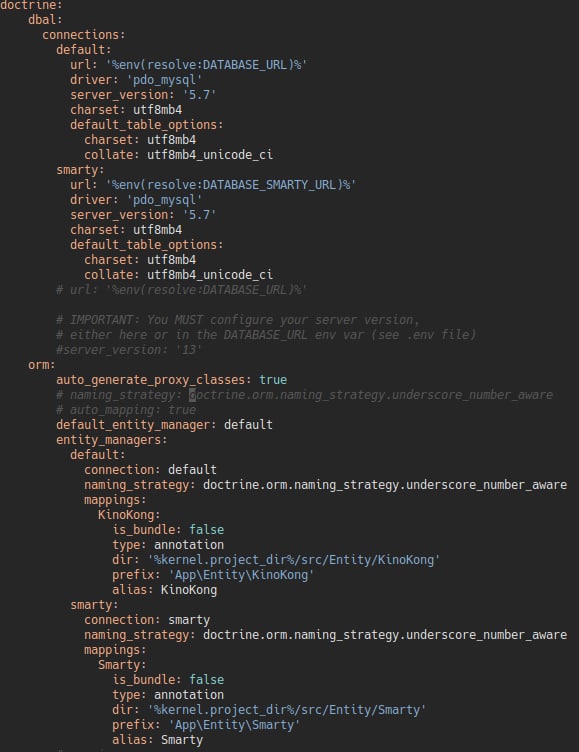Screen dimensions: 579x752
Task: Click the 'entity_managers:' key
Action: tap(111, 440)
